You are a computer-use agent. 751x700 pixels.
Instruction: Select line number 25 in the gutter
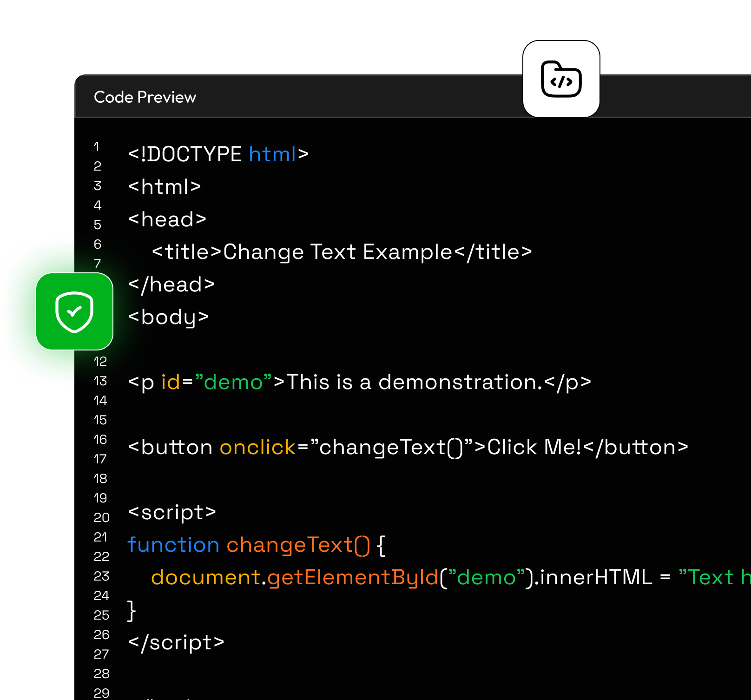tap(101, 615)
